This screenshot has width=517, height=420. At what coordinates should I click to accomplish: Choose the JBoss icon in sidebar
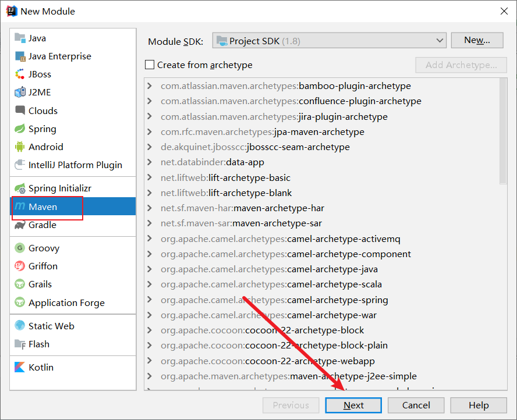click(20, 74)
